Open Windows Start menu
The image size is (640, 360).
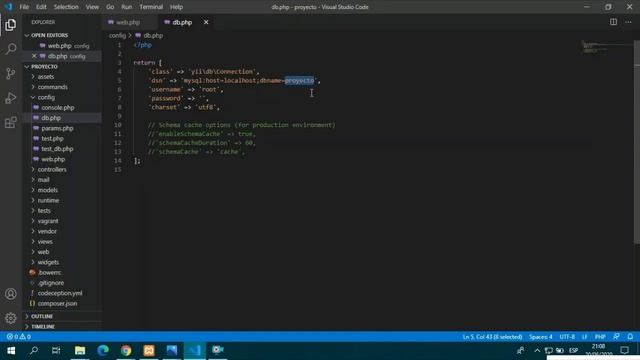click(11, 350)
